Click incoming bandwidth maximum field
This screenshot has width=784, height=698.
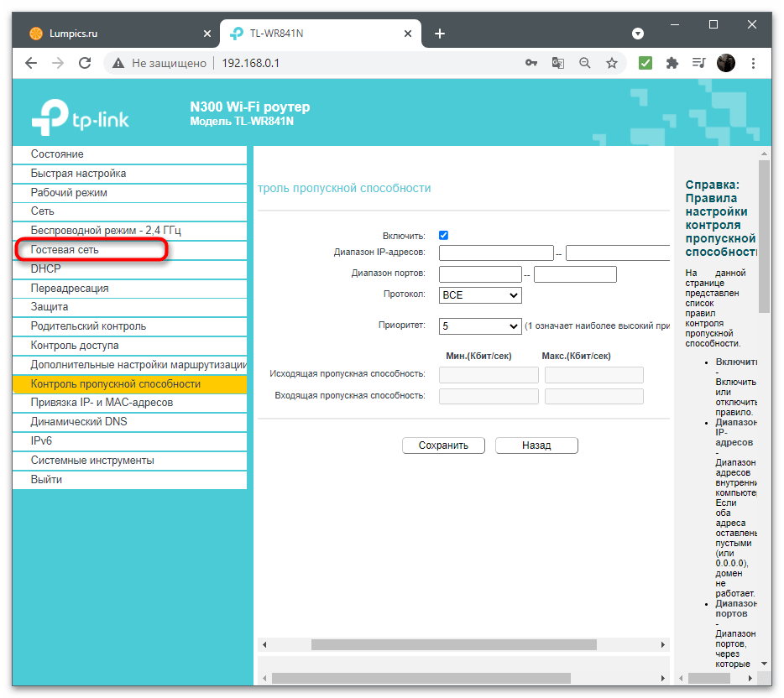pos(594,396)
